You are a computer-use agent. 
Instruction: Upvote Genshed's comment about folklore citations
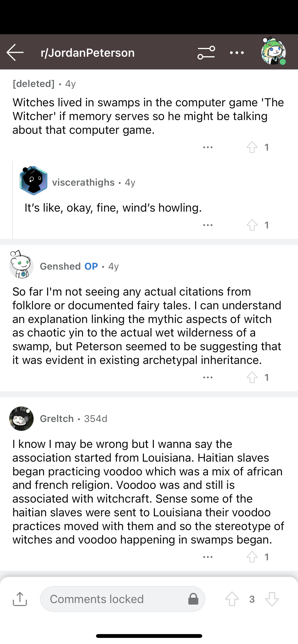[x=252, y=377]
